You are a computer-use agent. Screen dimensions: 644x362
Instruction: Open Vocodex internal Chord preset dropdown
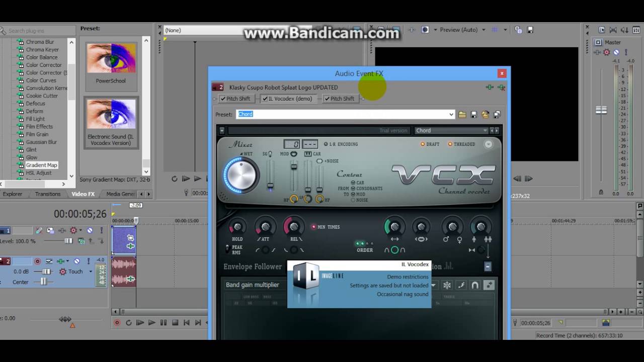[452, 131]
